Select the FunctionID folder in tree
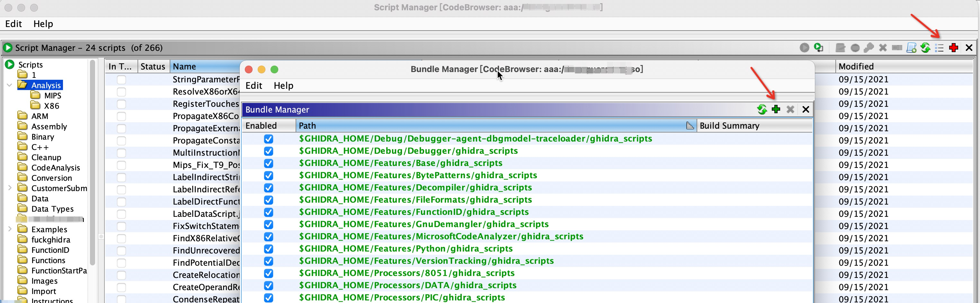The image size is (980, 303). (50, 250)
